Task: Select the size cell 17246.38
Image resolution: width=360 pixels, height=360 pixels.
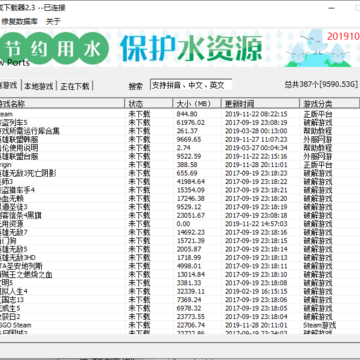Action: pyautogui.click(x=190, y=198)
